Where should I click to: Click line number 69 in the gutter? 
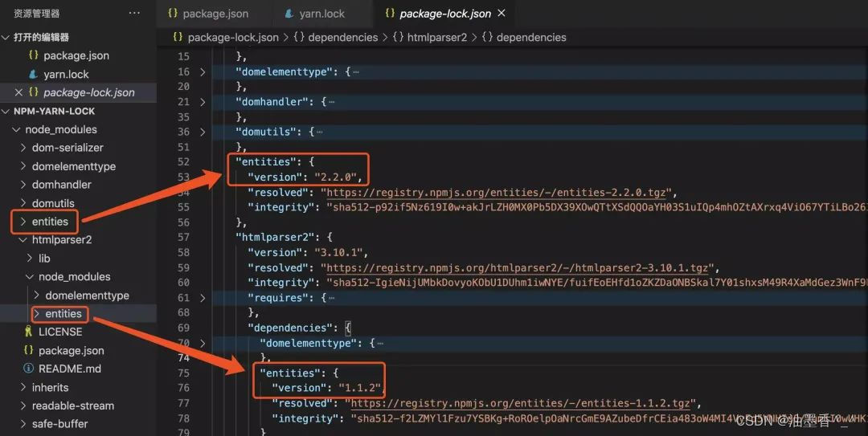(x=183, y=328)
